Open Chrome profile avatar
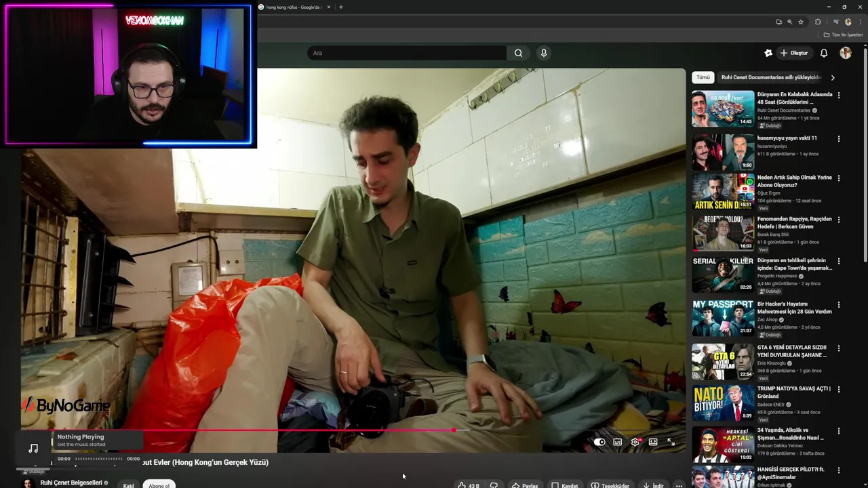The height and width of the screenshot is (488, 868). [848, 22]
